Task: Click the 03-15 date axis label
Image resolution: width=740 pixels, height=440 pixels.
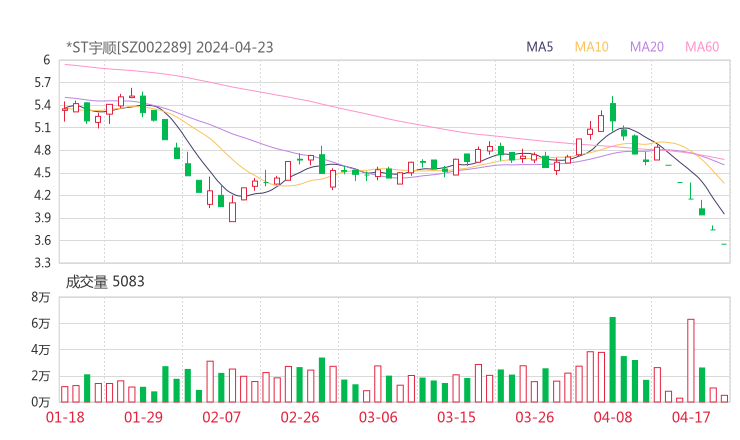Action: pyautogui.click(x=456, y=417)
